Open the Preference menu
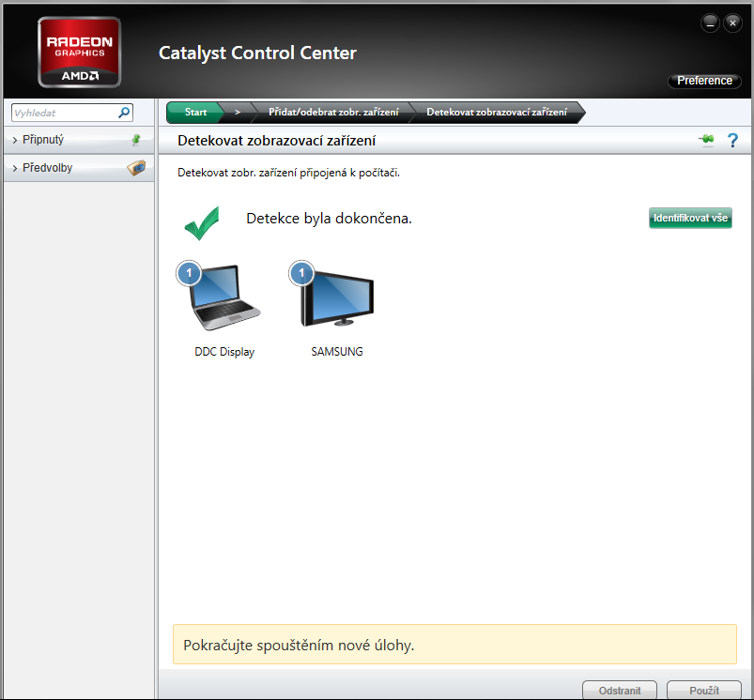This screenshot has height=700, width=754. click(704, 81)
